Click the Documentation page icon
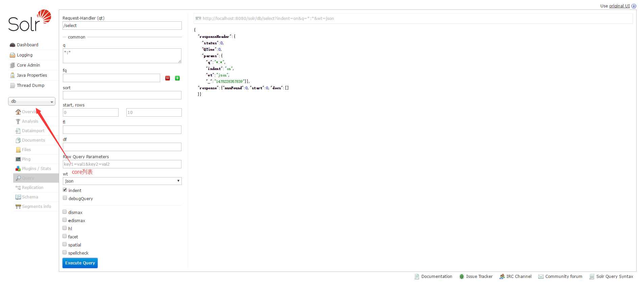 click(417, 277)
